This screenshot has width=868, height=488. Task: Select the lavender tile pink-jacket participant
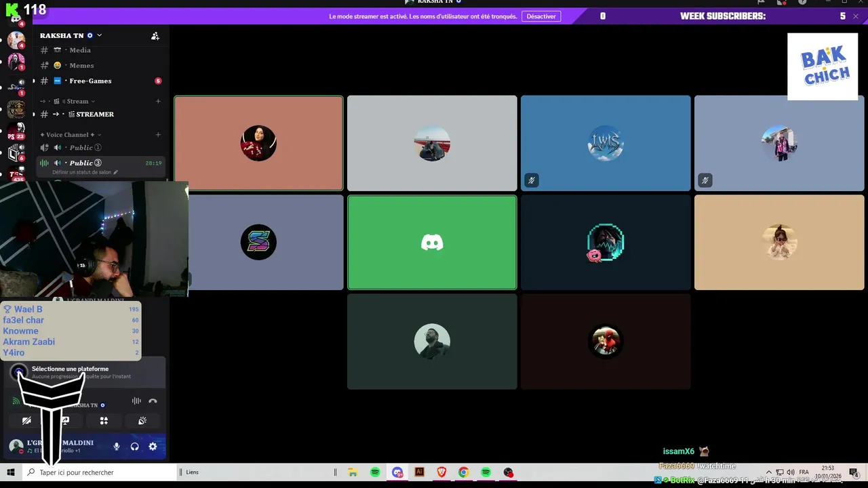[x=779, y=143]
